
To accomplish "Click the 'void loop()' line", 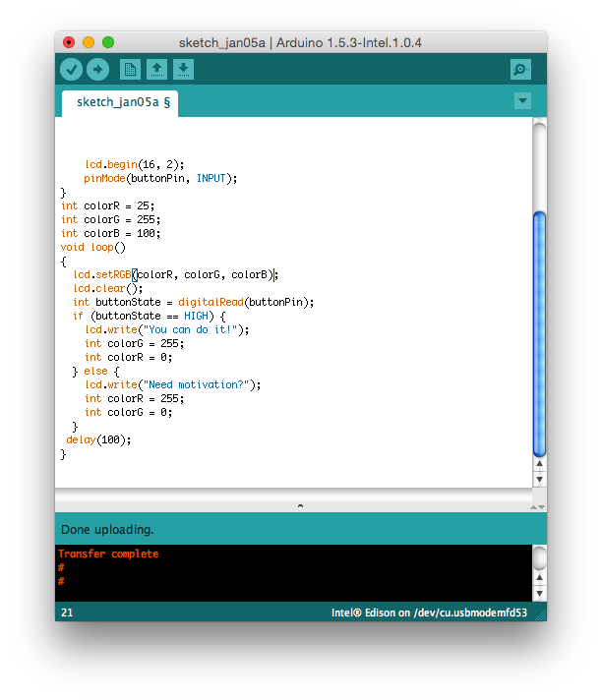I will coord(93,248).
